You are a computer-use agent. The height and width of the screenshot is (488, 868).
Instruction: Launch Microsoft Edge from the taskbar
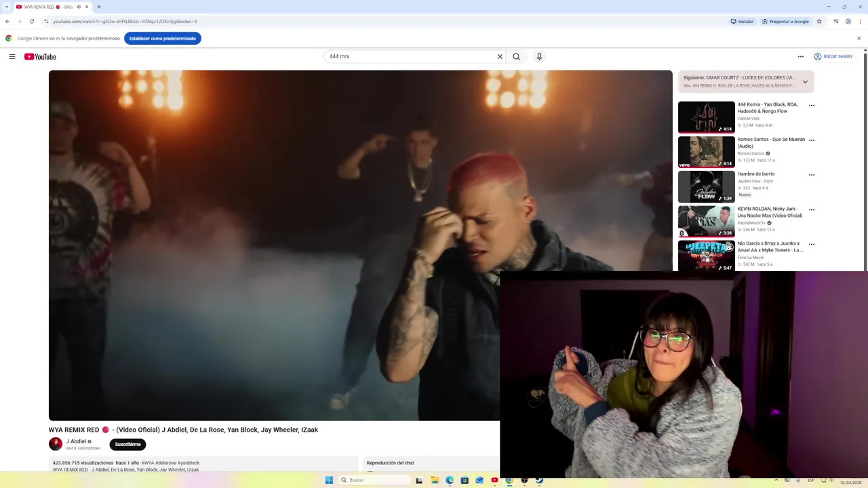pos(450,480)
